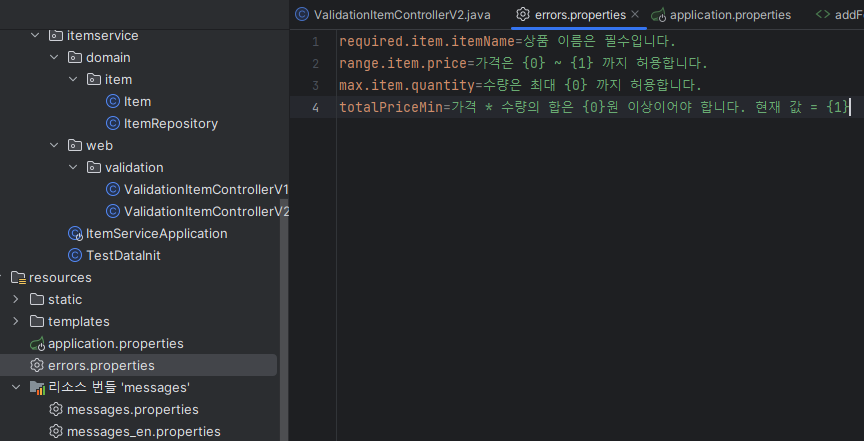Select ItemRepository in project tree
Screen dimensions: 864x441
(x=171, y=123)
